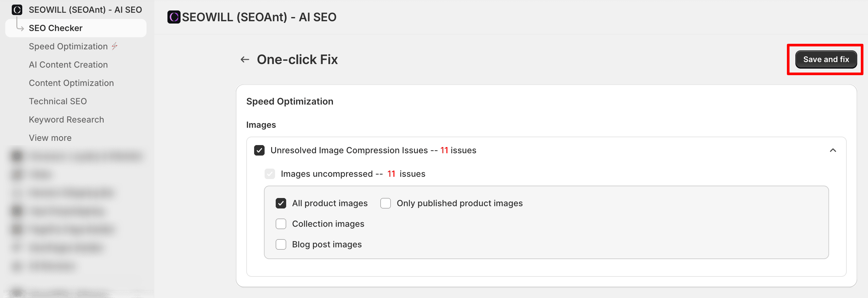The image size is (868, 298).
Task: Select Content Optimization in the sidebar
Action: (71, 83)
